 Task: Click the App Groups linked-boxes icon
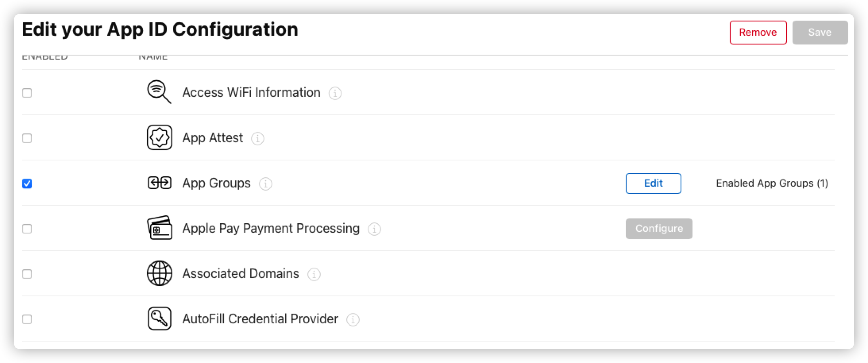coord(159,183)
